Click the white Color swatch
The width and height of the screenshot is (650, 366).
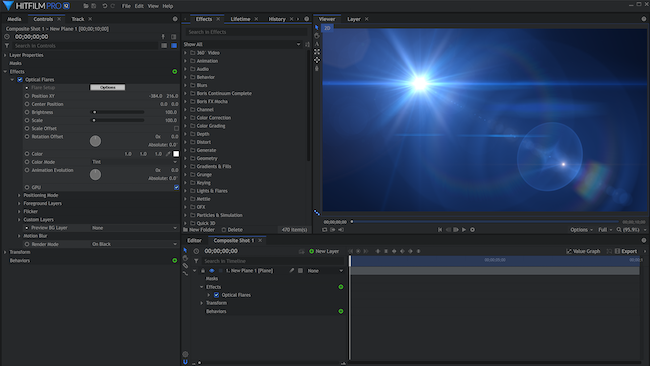point(176,154)
